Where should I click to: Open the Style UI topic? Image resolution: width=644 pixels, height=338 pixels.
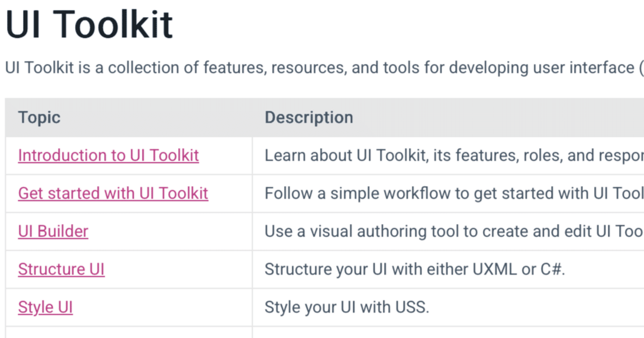(45, 307)
